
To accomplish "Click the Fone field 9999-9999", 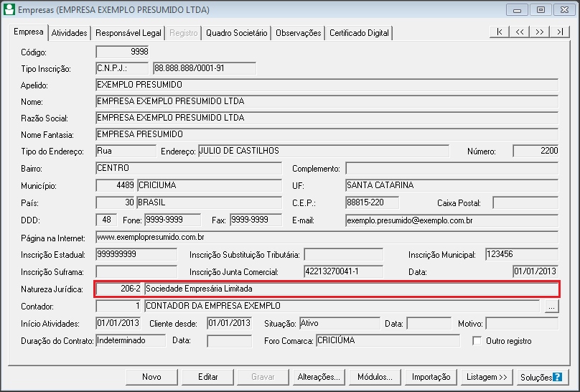I will point(173,220).
